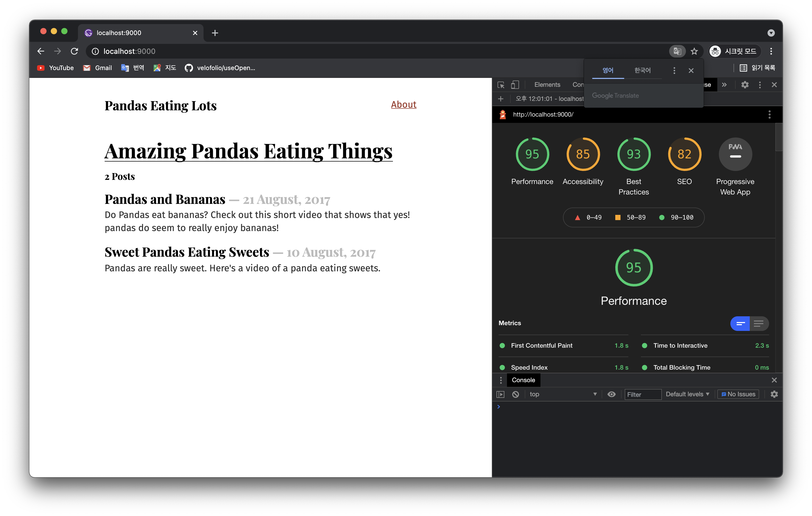Switch metrics to compact view toggle

(740, 324)
